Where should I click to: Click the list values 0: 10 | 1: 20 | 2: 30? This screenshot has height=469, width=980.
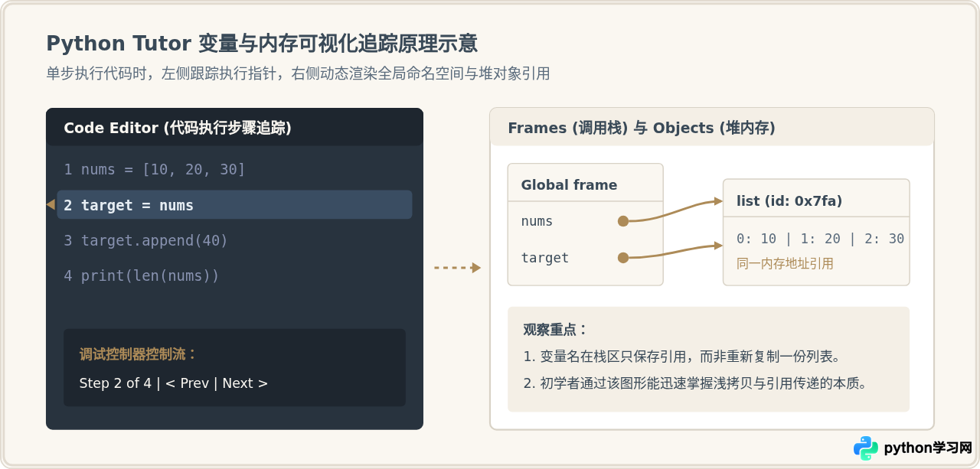pyautogui.click(x=820, y=239)
